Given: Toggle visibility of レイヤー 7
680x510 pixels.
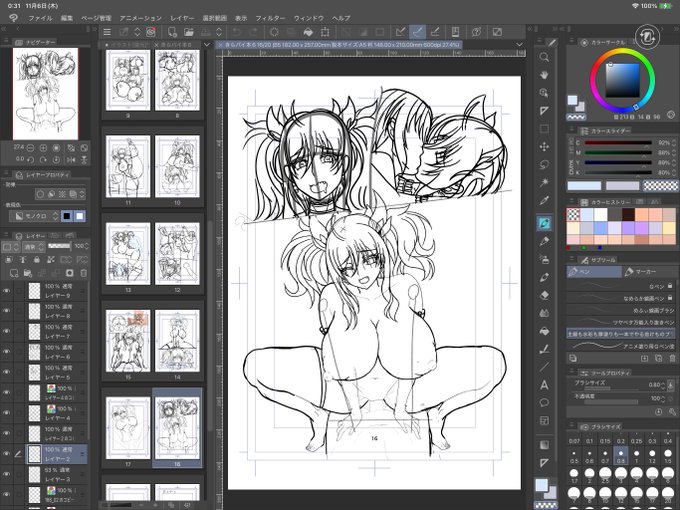Looking at the screenshot, I should coord(7,331).
